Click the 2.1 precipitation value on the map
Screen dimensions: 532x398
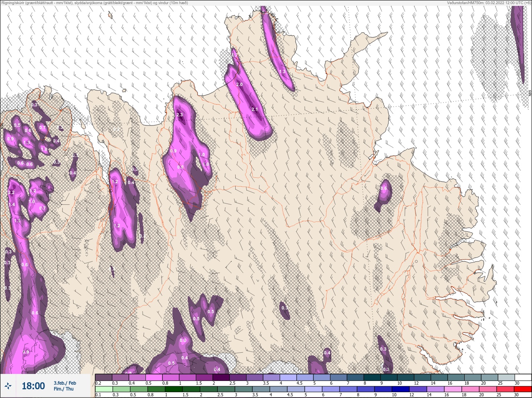(x=255, y=110)
